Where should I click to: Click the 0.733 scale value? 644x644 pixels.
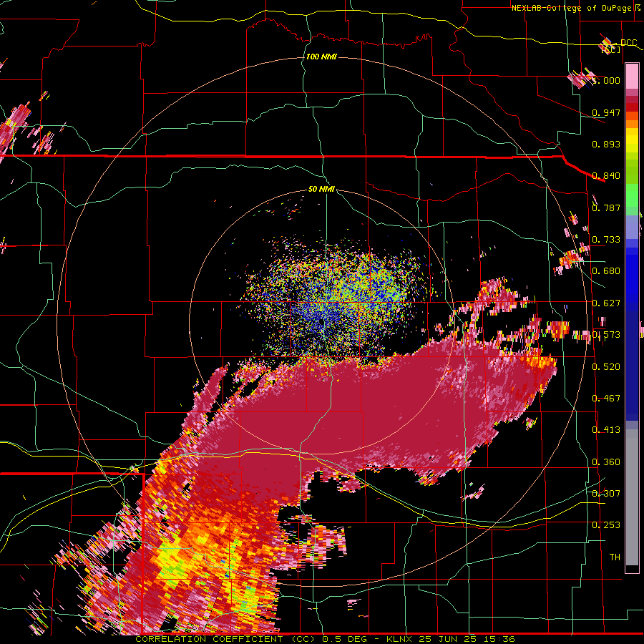coord(606,240)
